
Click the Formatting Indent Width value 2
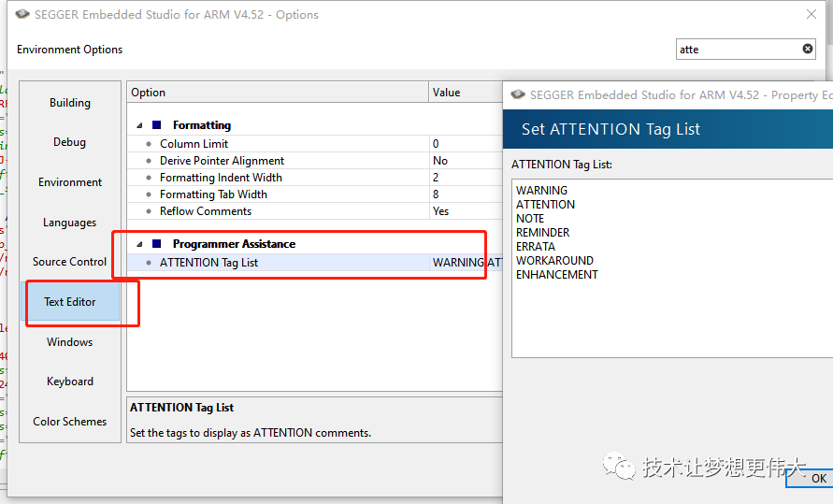pyautogui.click(x=436, y=178)
